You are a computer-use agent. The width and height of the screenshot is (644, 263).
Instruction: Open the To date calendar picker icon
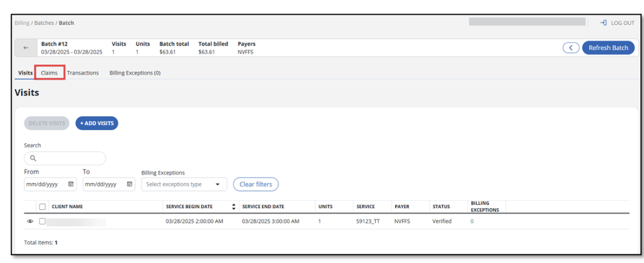pos(130,184)
